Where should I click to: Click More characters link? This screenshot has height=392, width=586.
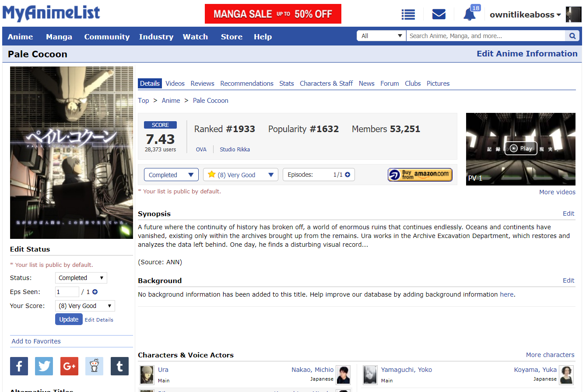[550, 355]
